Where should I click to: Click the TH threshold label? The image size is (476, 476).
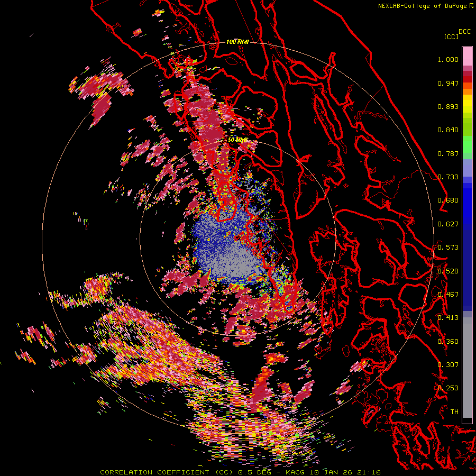(454, 411)
